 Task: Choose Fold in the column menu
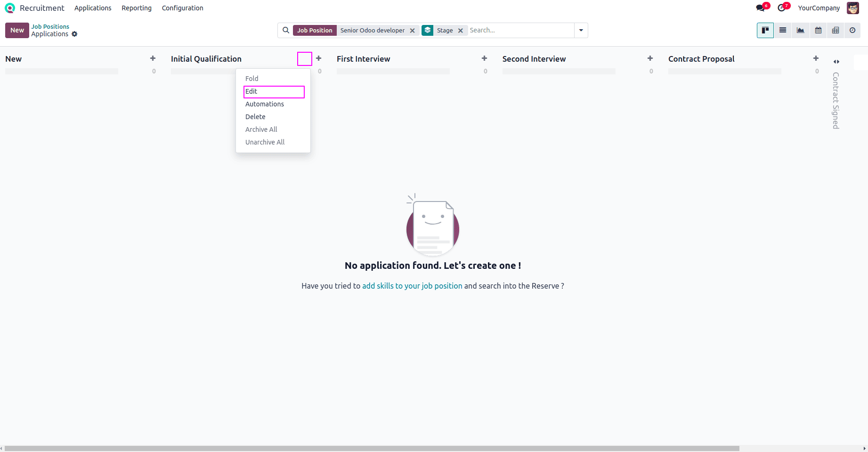tap(273, 79)
